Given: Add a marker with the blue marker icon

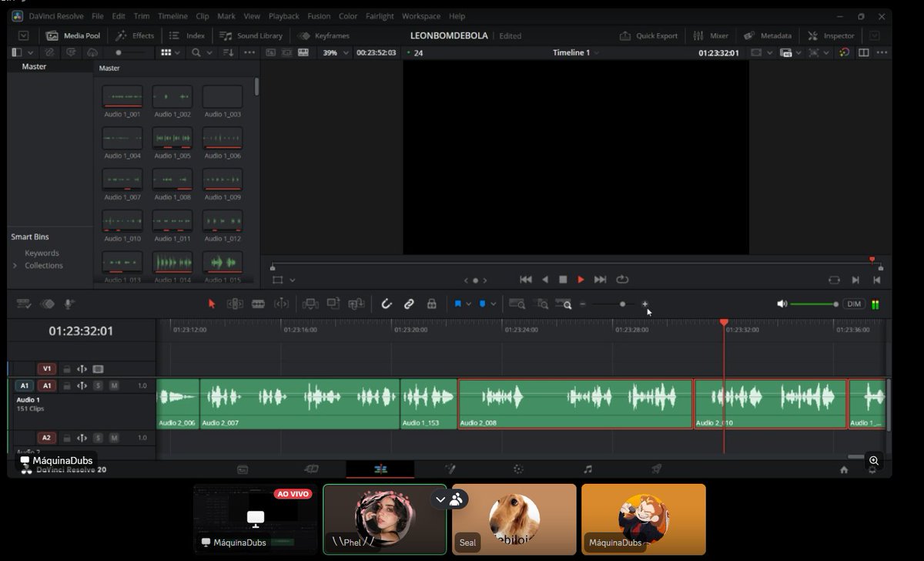Looking at the screenshot, I should (x=482, y=304).
